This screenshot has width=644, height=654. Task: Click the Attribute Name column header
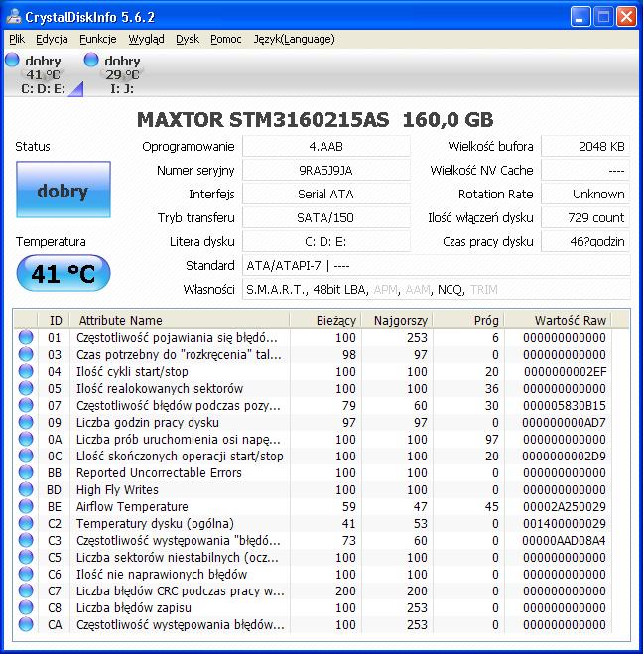[180, 320]
